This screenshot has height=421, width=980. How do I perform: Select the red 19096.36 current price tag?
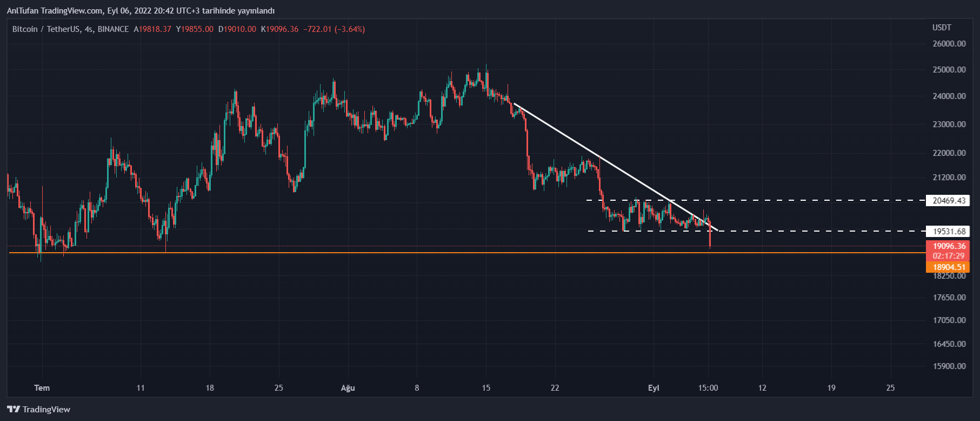click(949, 246)
